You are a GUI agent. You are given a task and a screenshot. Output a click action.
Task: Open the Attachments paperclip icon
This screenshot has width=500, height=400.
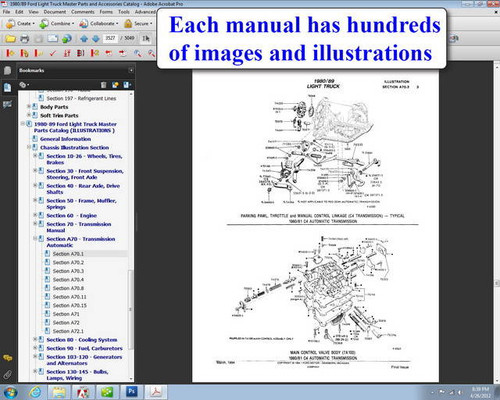point(7,375)
